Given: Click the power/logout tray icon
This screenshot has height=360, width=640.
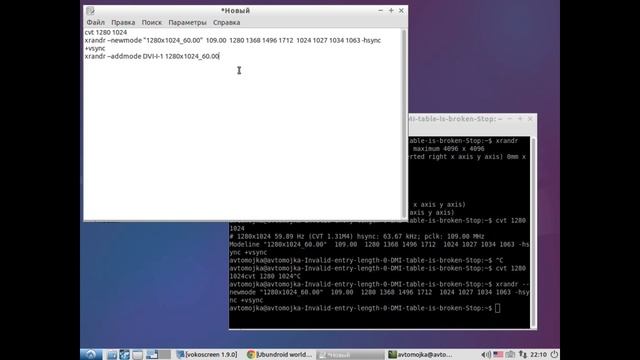Looking at the screenshot, I should click(554, 354).
